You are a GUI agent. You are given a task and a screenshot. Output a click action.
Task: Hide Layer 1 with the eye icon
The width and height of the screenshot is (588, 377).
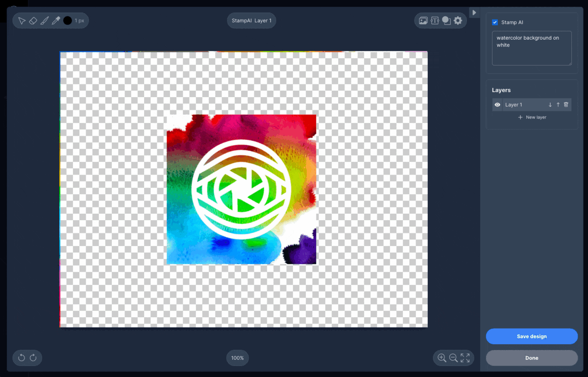497,104
